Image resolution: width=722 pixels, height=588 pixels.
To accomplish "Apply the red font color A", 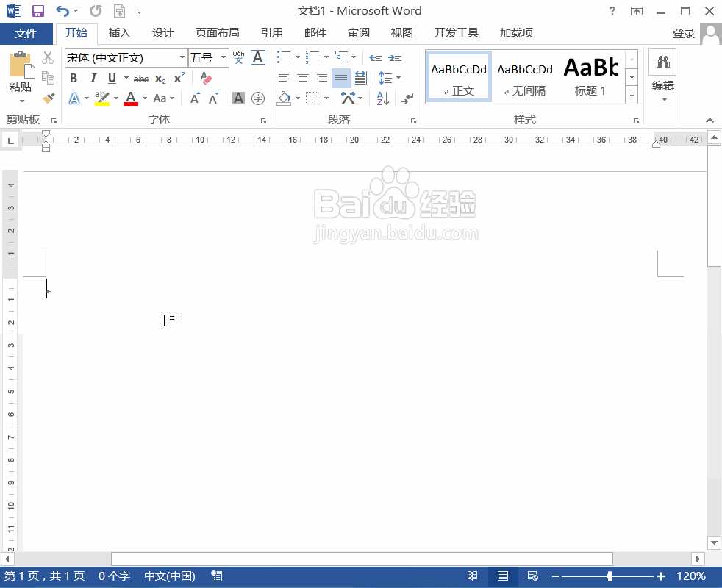I will [x=131, y=98].
